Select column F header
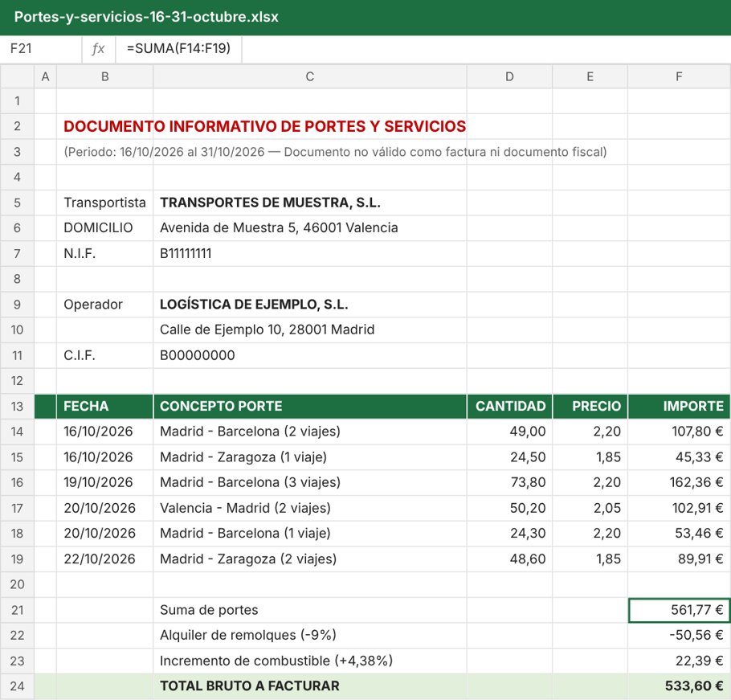This screenshot has width=731, height=700. pos(680,76)
